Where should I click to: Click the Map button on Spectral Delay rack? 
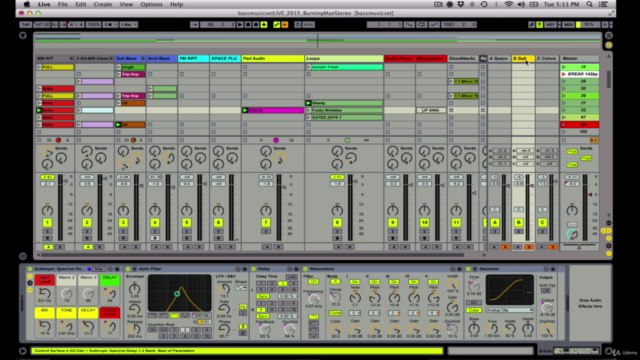[x=98, y=269]
